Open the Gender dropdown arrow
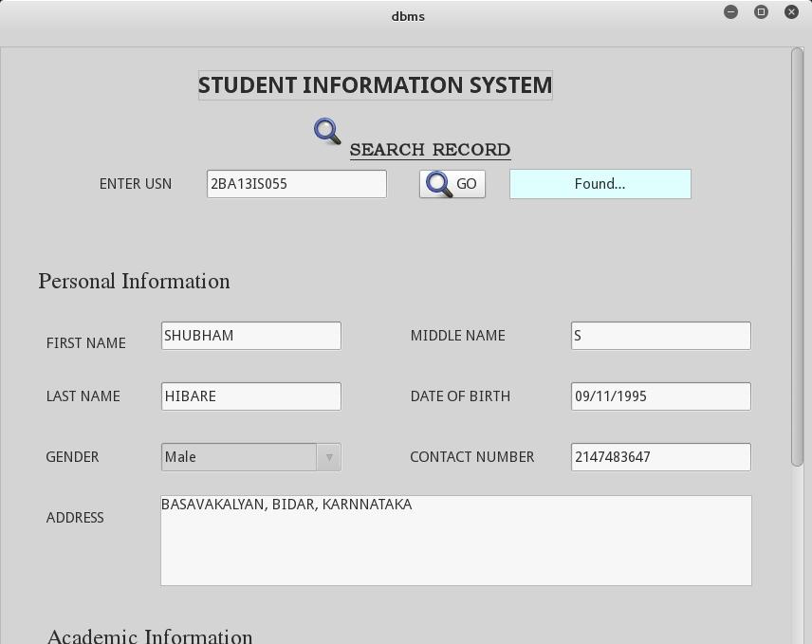The height and width of the screenshot is (644, 812). (329, 457)
